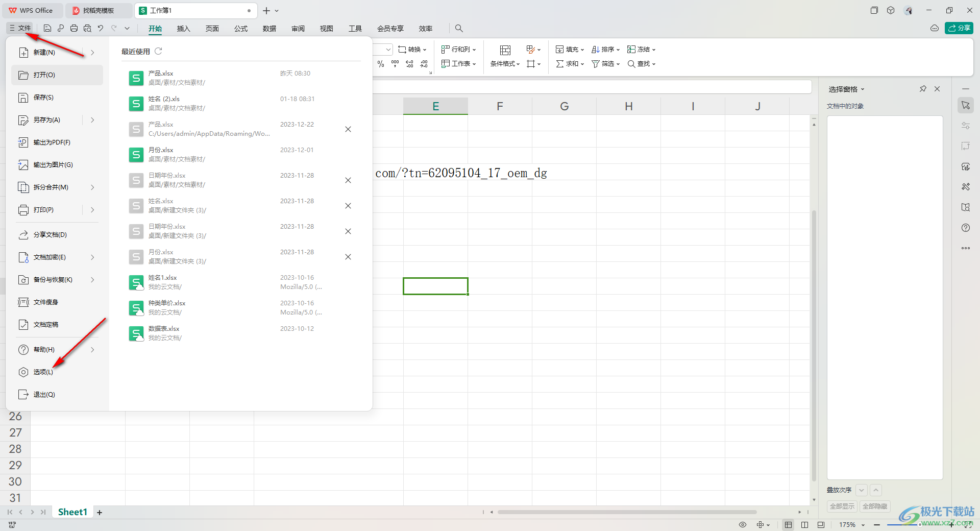Expand the 文档加密 submenu arrow
Viewport: 980px width, 531px height.
pyautogui.click(x=92, y=257)
